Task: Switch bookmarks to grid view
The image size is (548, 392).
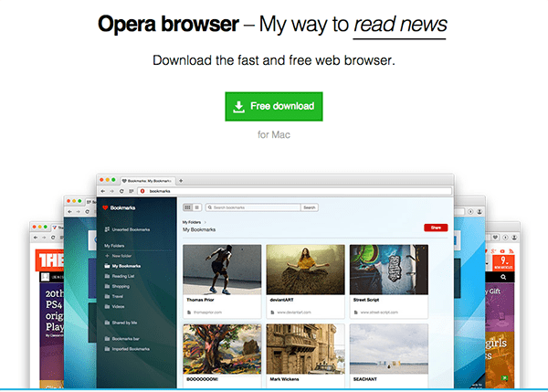Action: tap(187, 207)
